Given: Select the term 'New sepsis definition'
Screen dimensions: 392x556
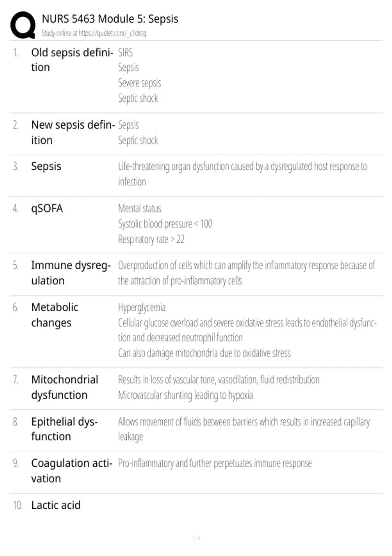Looking at the screenshot, I should pyautogui.click(x=73, y=132).
